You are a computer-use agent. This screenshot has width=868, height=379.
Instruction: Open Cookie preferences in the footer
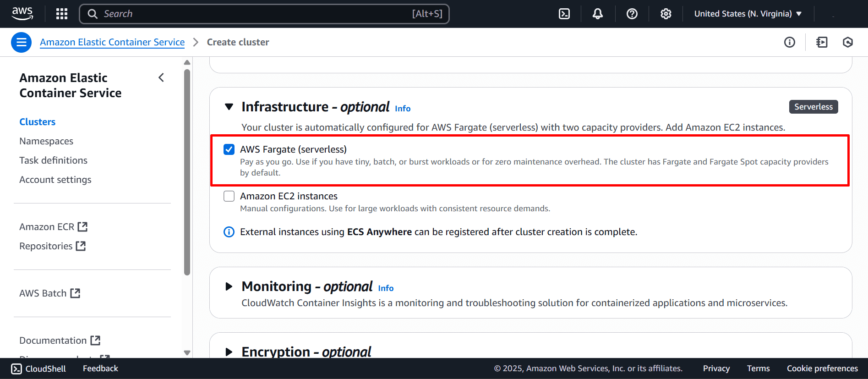pos(823,368)
